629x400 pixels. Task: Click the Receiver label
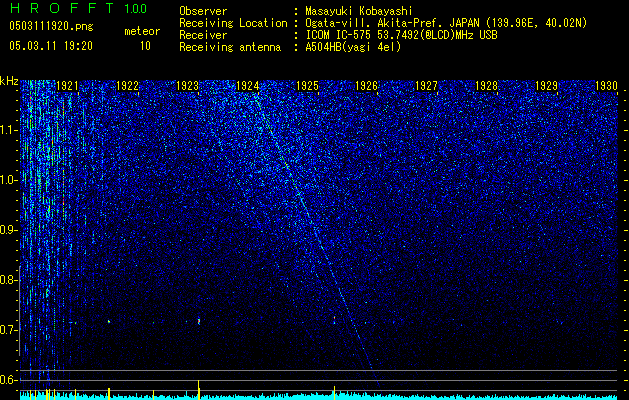(x=203, y=35)
